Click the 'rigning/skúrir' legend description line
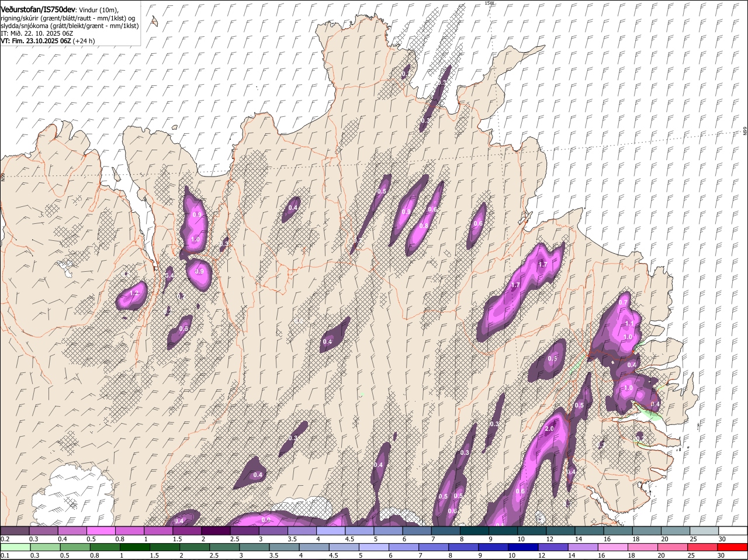This screenshot has height=560, width=748. pos(68,18)
